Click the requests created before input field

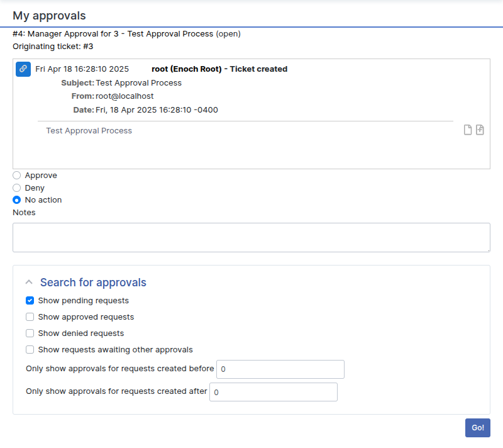pyautogui.click(x=280, y=369)
